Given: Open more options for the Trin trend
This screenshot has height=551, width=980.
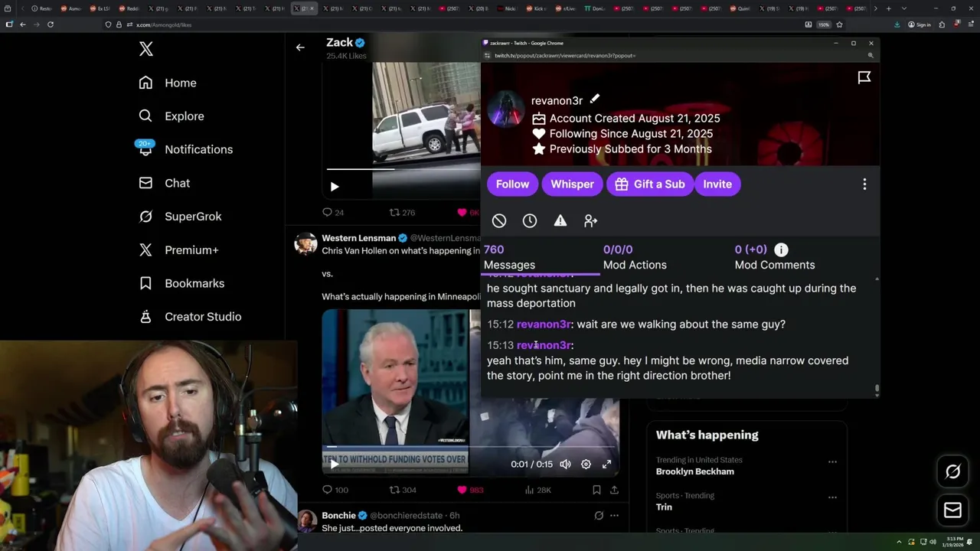Looking at the screenshot, I should click(832, 497).
